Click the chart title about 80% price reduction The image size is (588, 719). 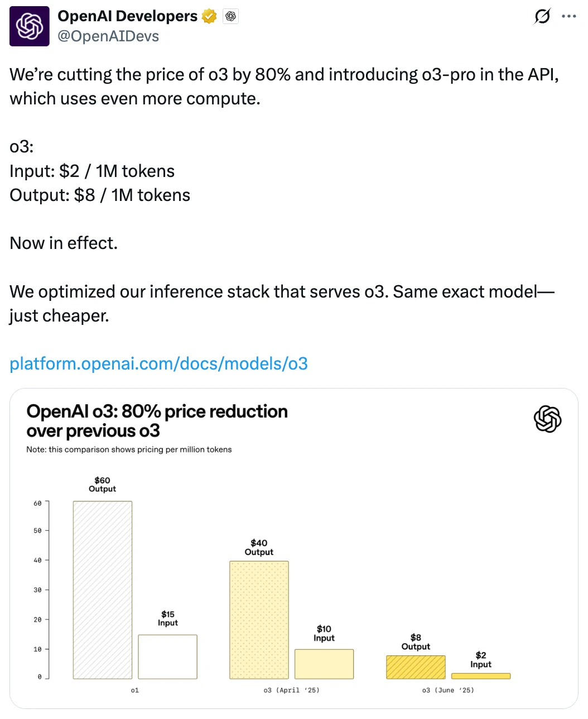click(157, 421)
